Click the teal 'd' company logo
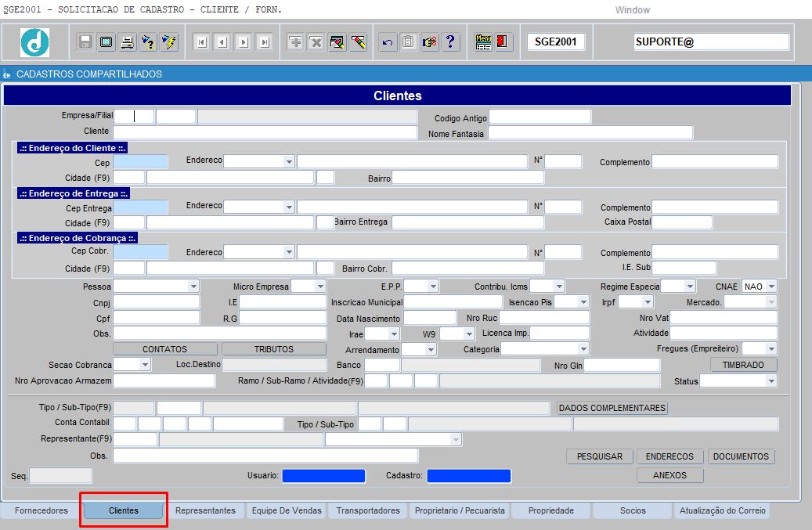Image resolution: width=812 pixels, height=530 pixels. 34,42
